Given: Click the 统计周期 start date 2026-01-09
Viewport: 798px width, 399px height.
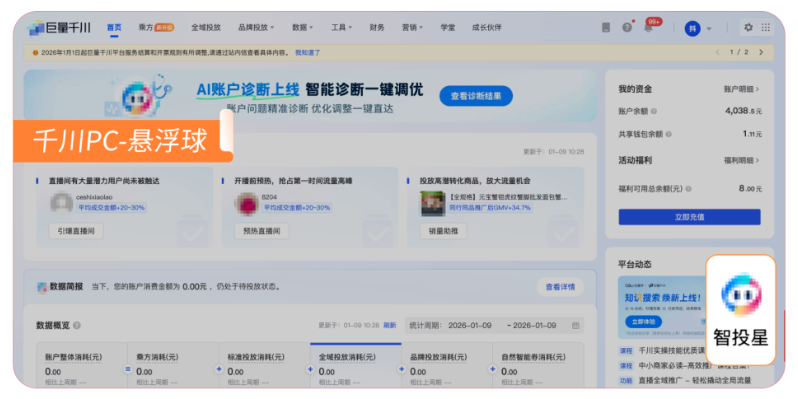Looking at the screenshot, I should [470, 325].
